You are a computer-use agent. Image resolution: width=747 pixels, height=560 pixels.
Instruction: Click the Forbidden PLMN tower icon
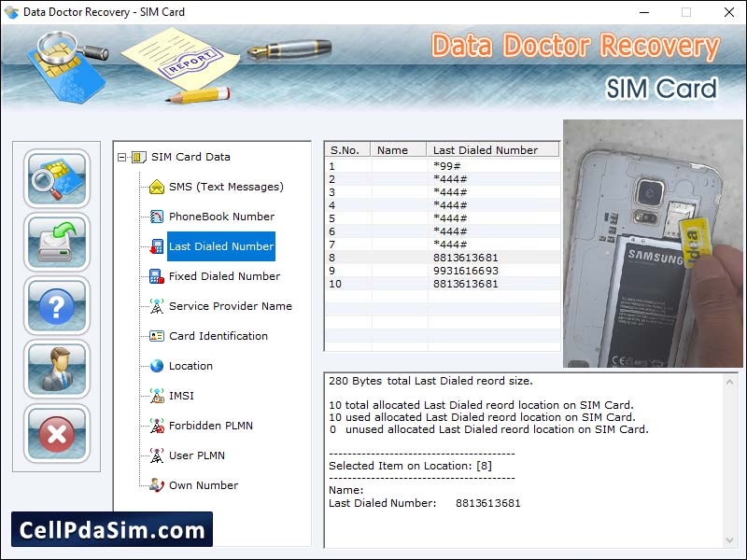click(157, 426)
